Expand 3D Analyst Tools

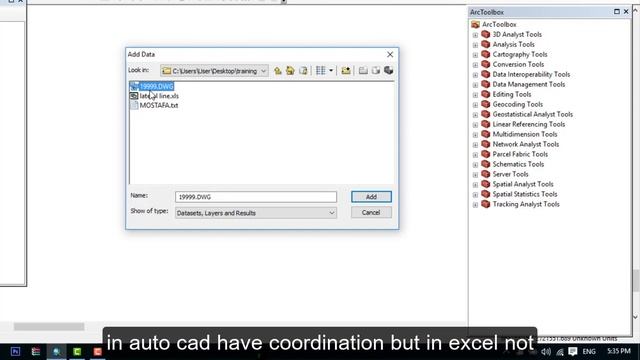pos(475,35)
